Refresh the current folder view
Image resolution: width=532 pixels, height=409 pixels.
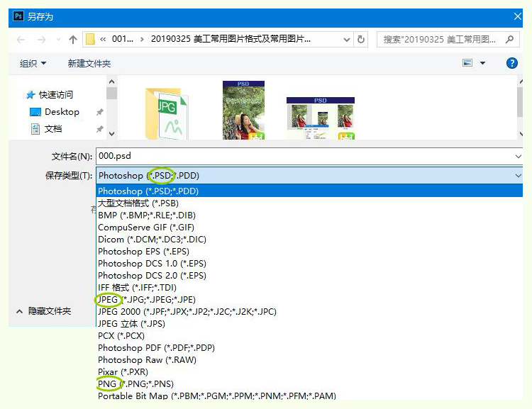[x=361, y=40]
